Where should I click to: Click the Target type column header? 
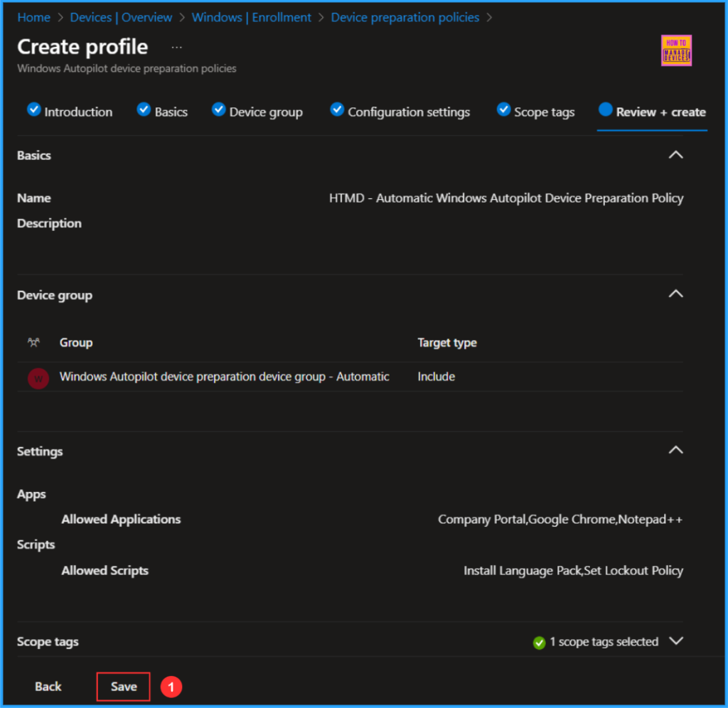coord(446,343)
